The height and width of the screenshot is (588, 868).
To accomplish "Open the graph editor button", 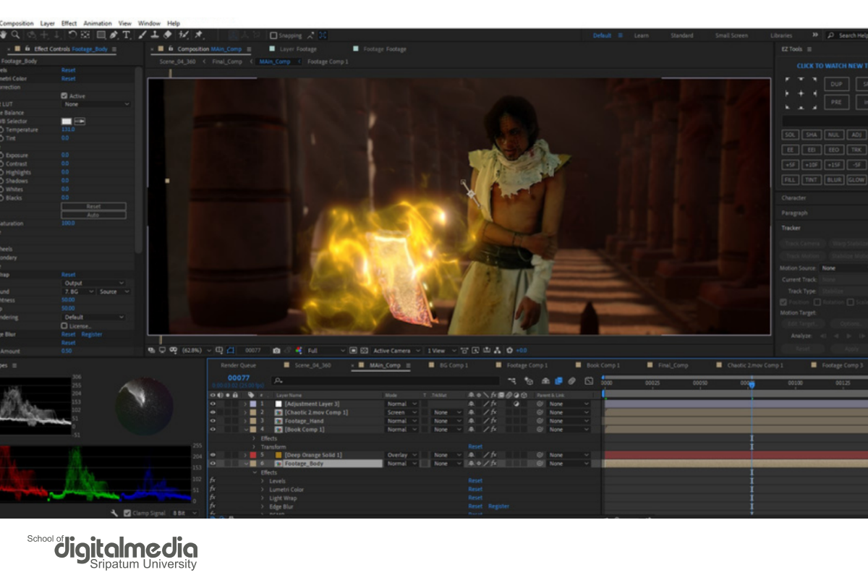I will click(589, 380).
